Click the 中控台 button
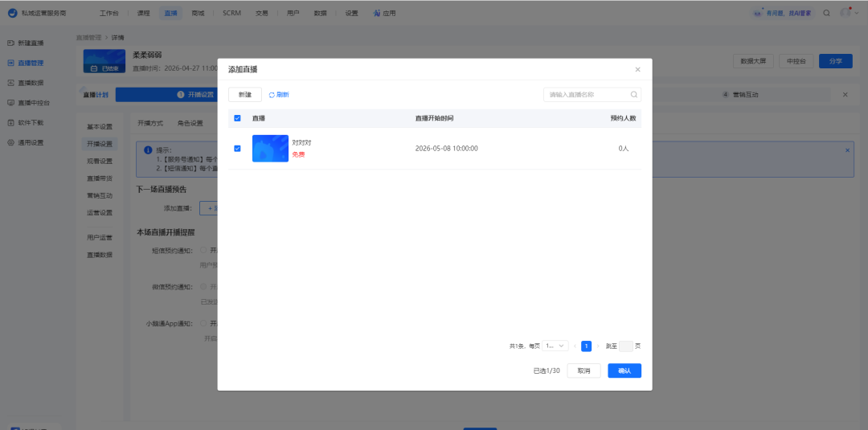Viewport: 868px width, 430px height. tap(796, 61)
